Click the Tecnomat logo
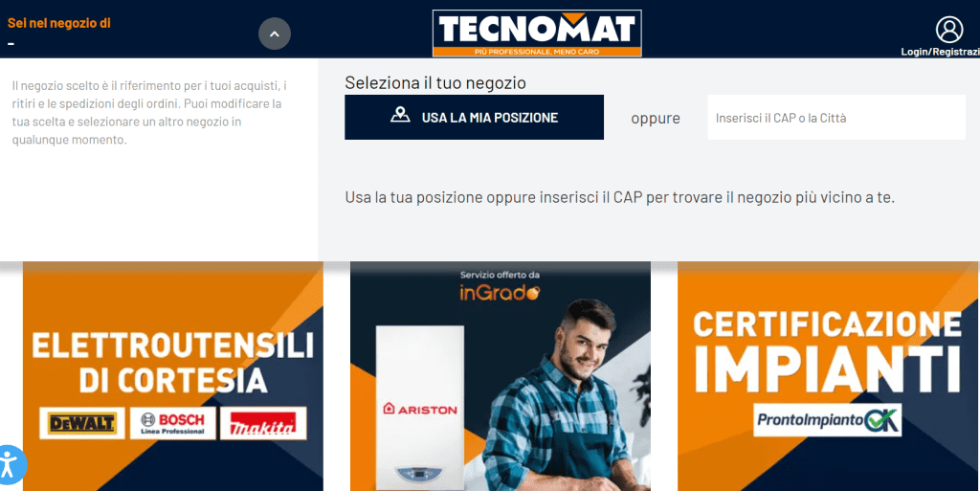The image size is (980, 491). (537, 33)
